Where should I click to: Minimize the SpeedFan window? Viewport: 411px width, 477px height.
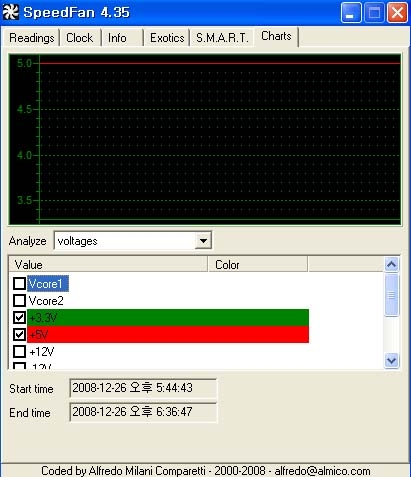click(351, 13)
